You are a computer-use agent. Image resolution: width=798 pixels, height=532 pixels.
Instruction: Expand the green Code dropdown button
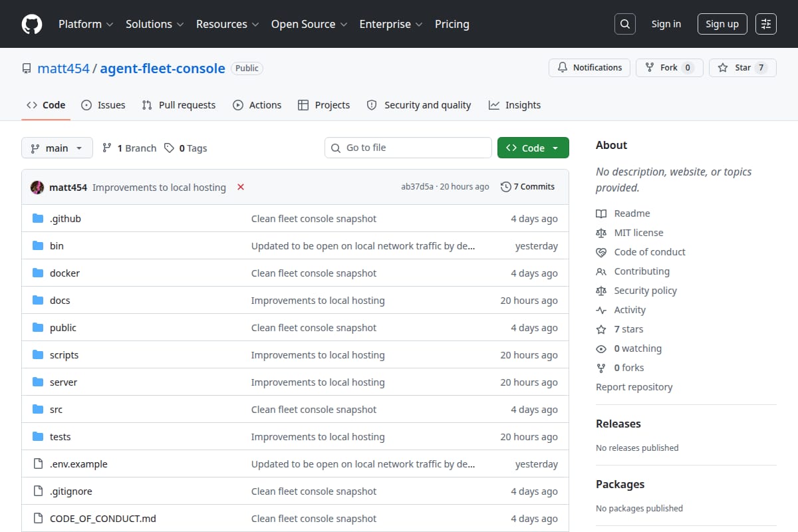point(533,148)
